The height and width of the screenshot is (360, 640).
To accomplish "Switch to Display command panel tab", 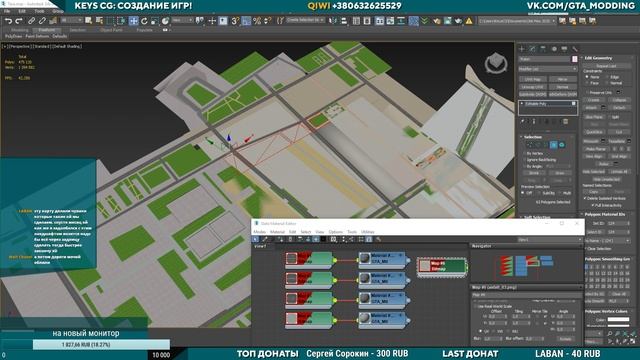I will (564, 49).
